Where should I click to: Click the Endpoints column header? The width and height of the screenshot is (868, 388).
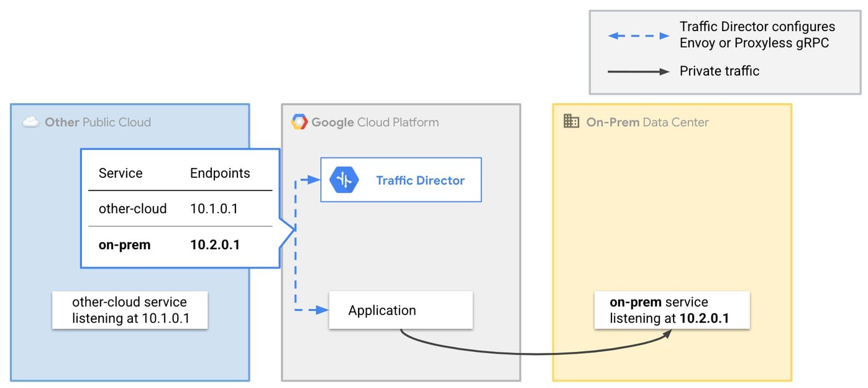pyautogui.click(x=220, y=173)
